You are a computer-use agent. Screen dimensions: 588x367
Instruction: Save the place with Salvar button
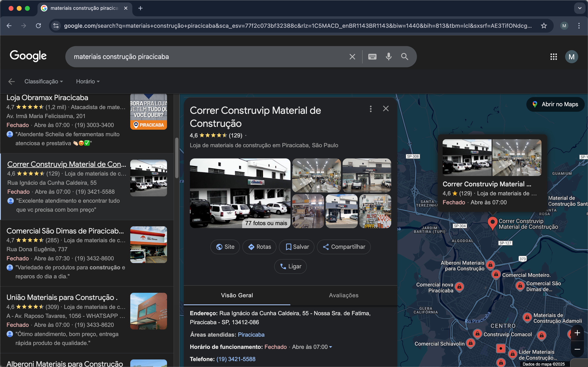pos(296,247)
